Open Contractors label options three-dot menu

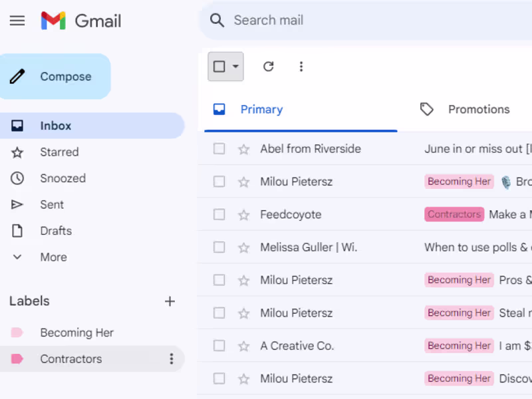[x=171, y=359]
